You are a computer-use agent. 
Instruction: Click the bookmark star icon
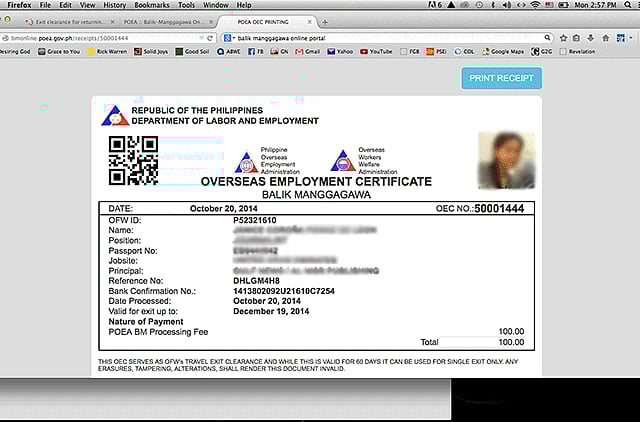coord(563,37)
